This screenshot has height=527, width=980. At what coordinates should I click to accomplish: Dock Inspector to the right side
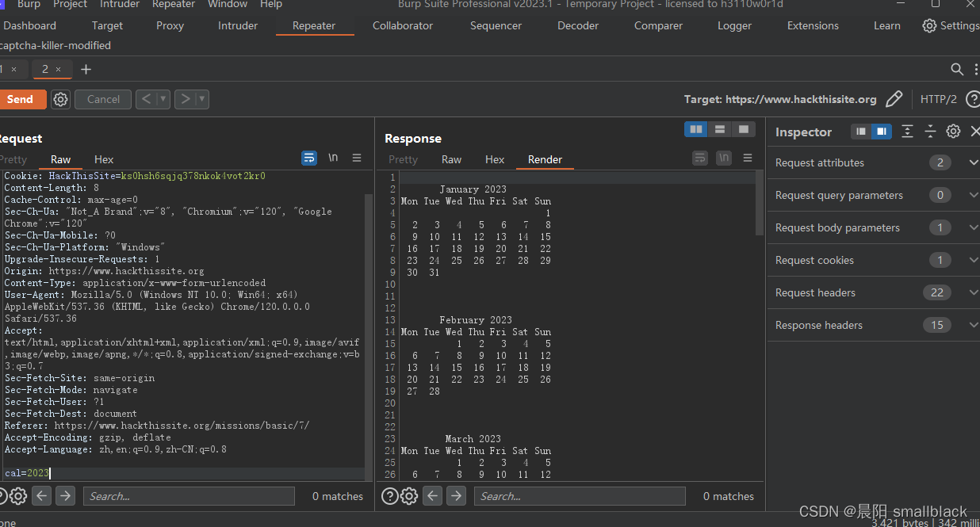click(881, 132)
